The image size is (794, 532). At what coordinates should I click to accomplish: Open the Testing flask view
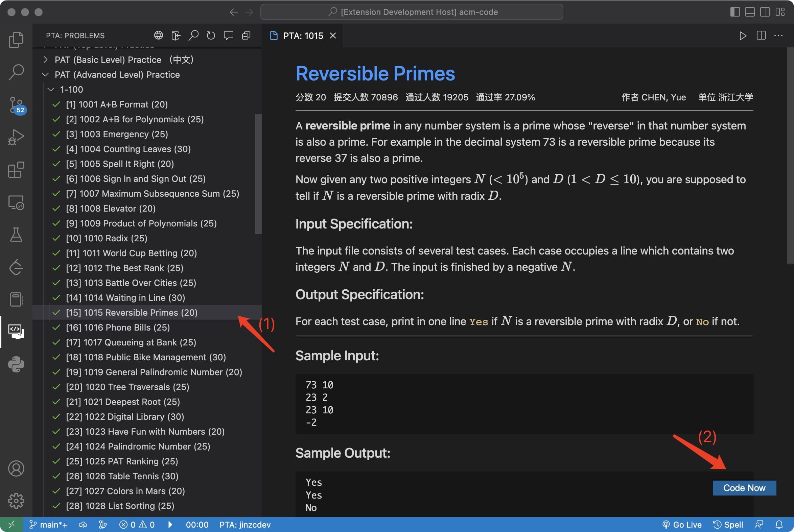coord(16,235)
